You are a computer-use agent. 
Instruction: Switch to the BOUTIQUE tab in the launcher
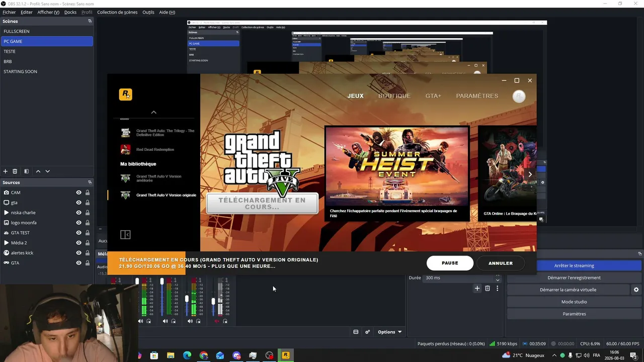pyautogui.click(x=394, y=96)
